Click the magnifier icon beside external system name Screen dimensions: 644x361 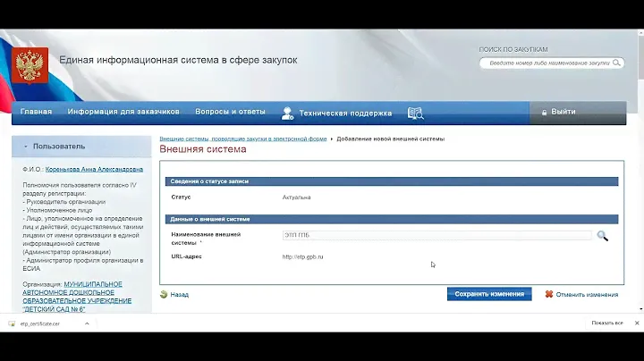coord(603,236)
